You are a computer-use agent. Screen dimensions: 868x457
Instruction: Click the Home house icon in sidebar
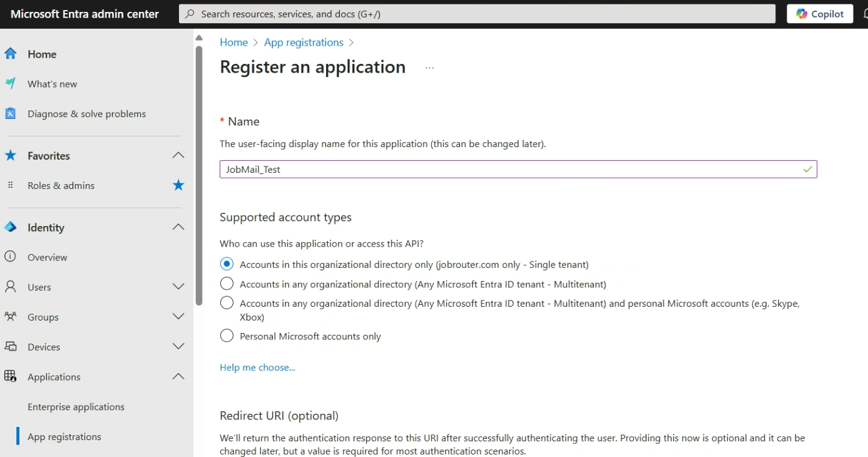(11, 54)
